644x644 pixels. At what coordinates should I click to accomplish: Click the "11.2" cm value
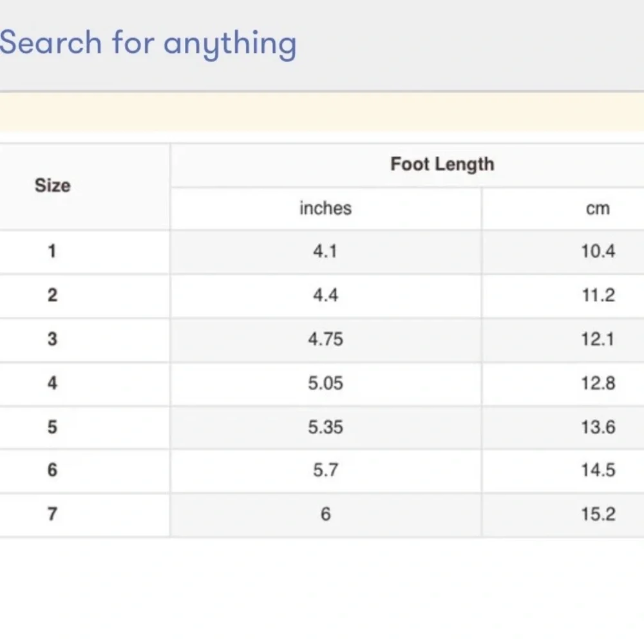click(x=598, y=296)
